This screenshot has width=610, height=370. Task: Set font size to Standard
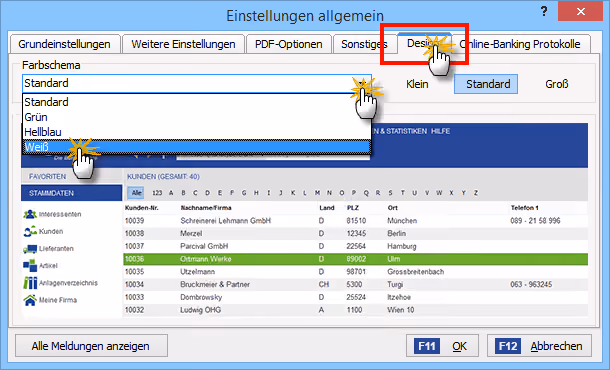tap(486, 84)
